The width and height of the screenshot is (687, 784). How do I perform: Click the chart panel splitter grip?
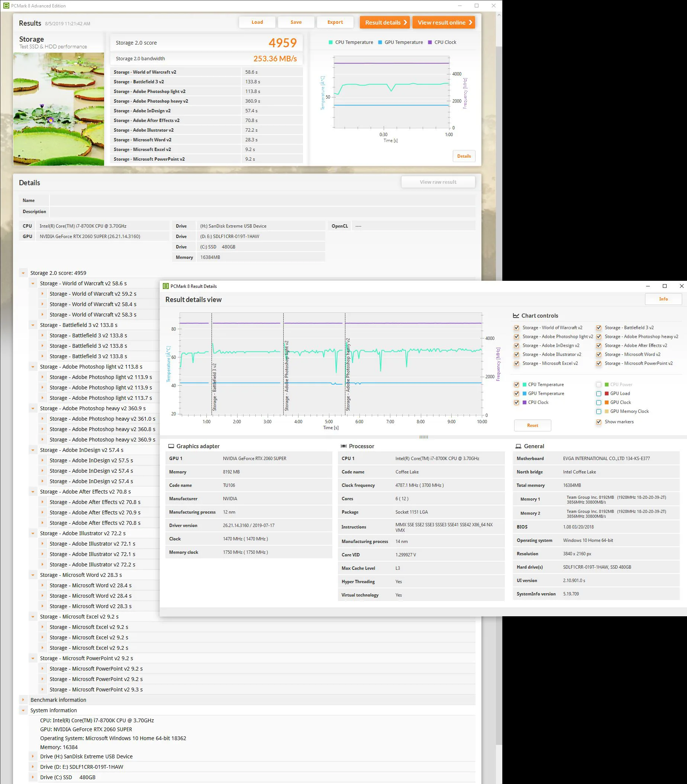[x=424, y=437]
